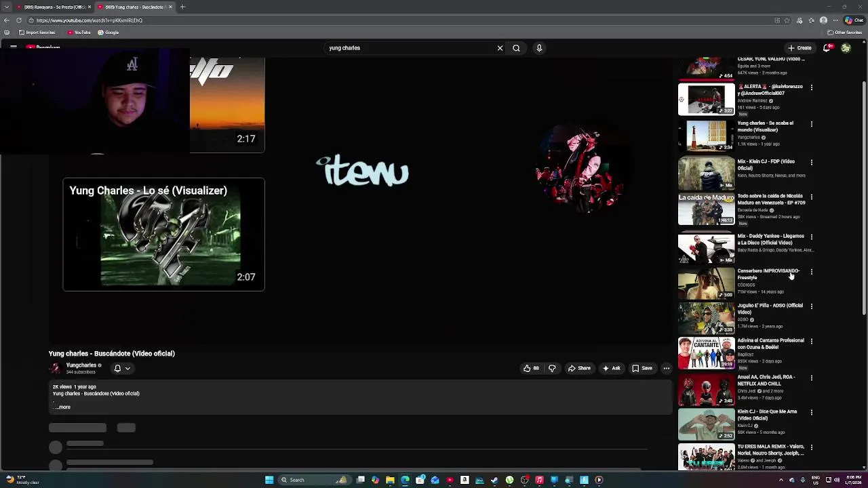
Task: Save the video to a playlist
Action: coord(642,368)
